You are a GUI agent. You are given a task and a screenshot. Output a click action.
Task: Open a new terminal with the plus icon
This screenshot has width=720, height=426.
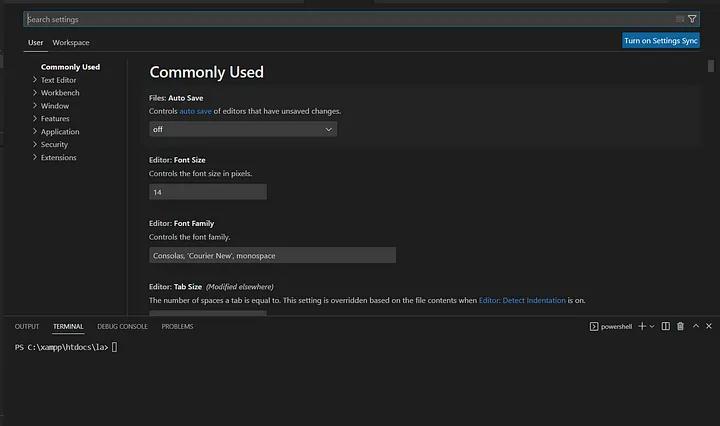coord(642,326)
